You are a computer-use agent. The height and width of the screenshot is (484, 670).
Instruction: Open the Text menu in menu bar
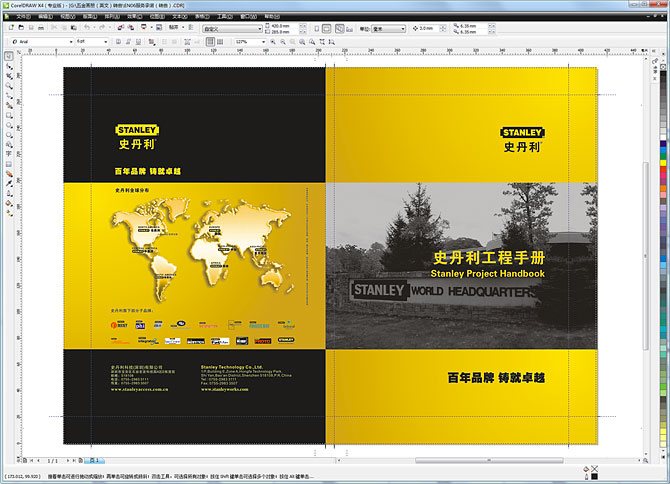[x=178, y=16]
